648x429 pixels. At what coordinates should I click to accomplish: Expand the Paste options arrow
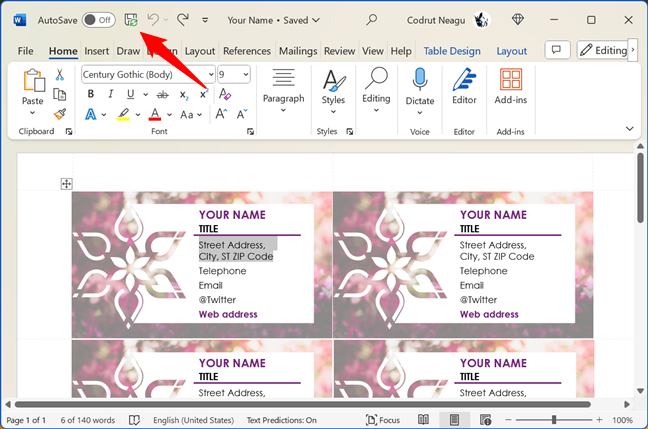[32, 112]
